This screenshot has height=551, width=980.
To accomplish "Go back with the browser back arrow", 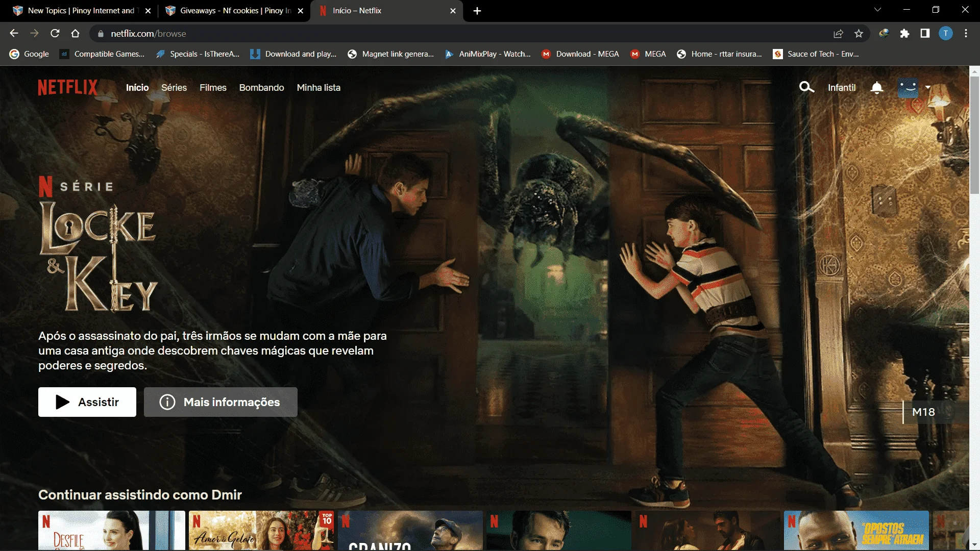I will click(x=14, y=34).
